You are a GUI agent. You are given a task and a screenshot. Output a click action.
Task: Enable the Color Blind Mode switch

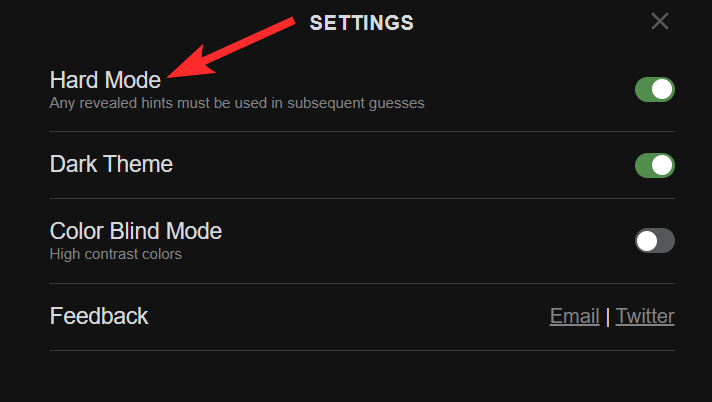(x=654, y=240)
